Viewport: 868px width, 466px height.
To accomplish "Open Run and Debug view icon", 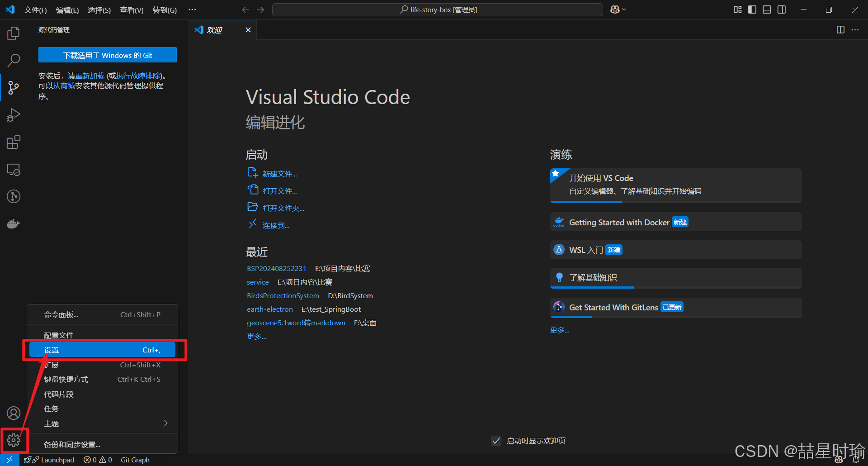I will [14, 115].
